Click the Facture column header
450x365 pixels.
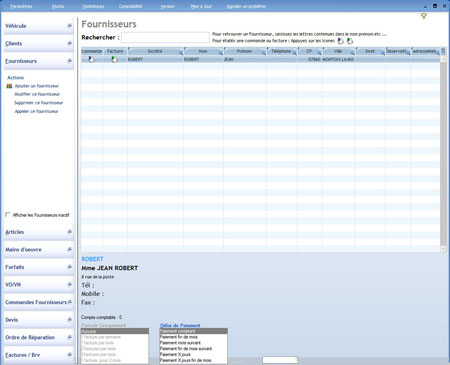click(115, 51)
